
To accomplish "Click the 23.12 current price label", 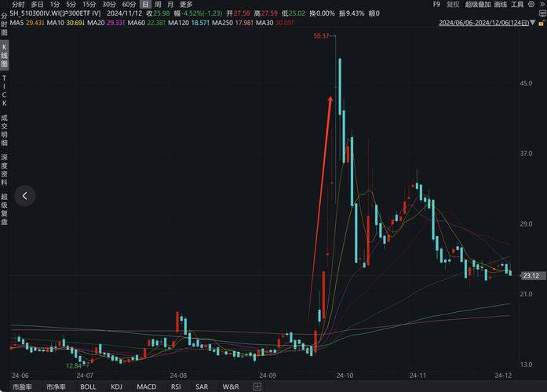I will point(530,275).
